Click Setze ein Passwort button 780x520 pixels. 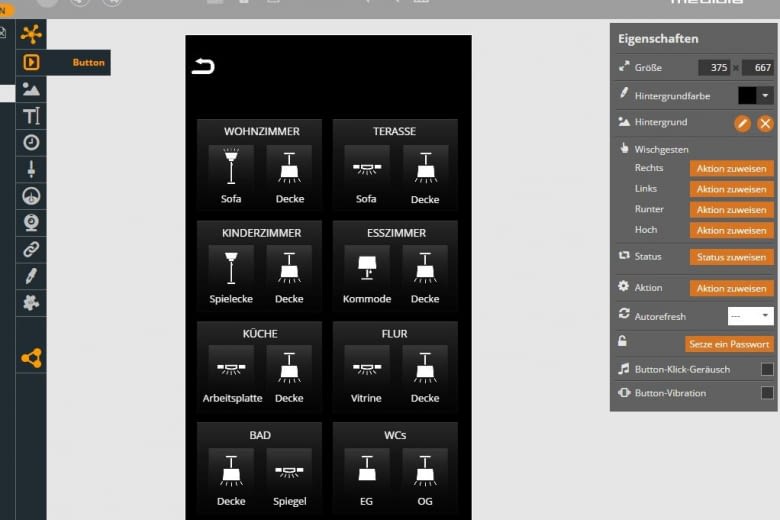click(729, 344)
